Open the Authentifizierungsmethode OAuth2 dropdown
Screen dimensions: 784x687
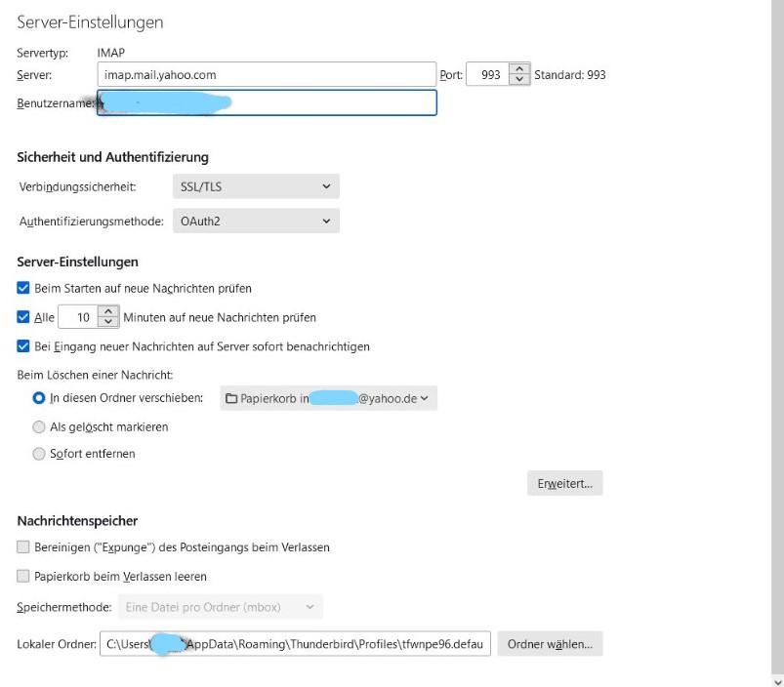[256, 222]
